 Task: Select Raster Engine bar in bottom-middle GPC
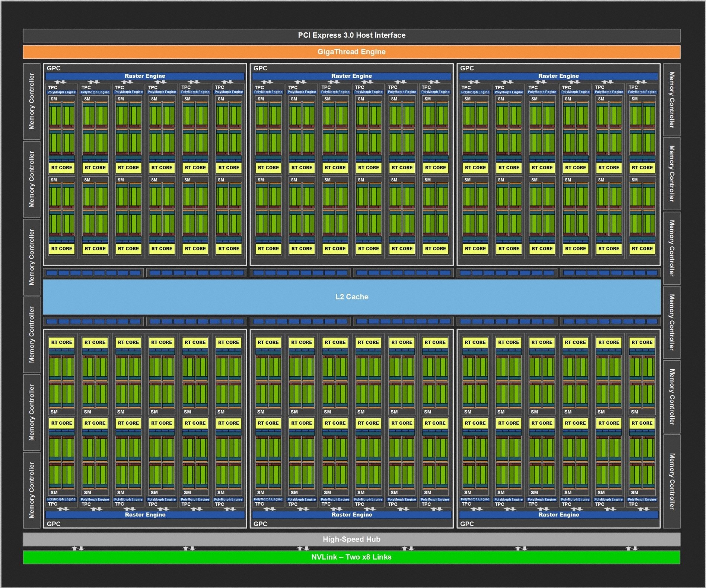tap(351, 515)
